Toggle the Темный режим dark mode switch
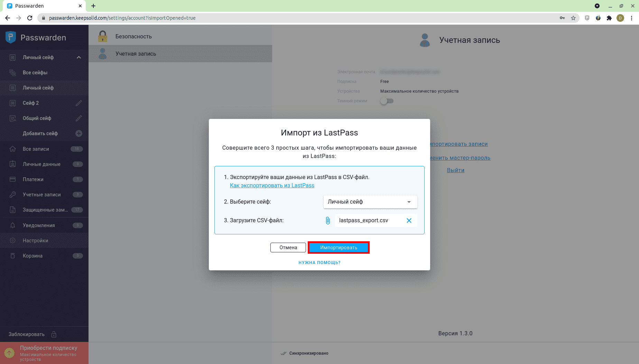This screenshot has height=364, width=639. click(387, 101)
